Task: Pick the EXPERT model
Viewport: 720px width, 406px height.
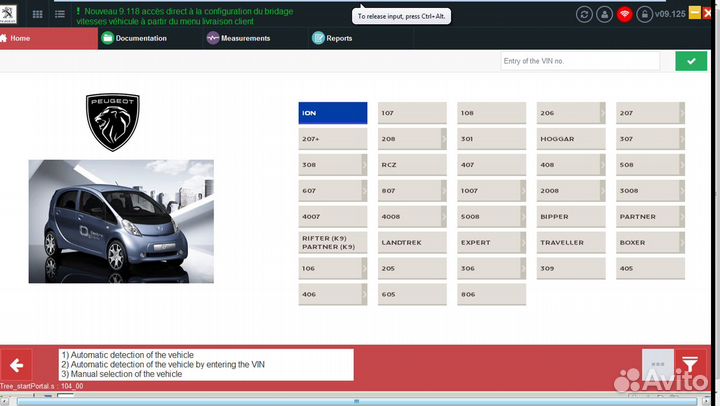Action: tap(491, 242)
